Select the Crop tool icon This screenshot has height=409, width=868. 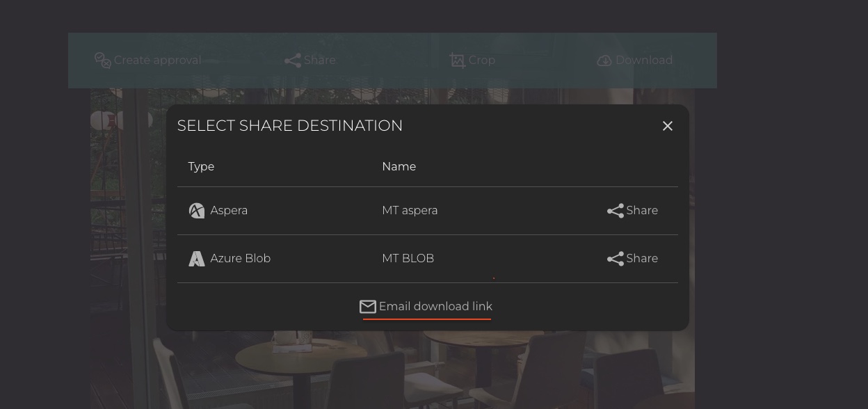click(457, 61)
